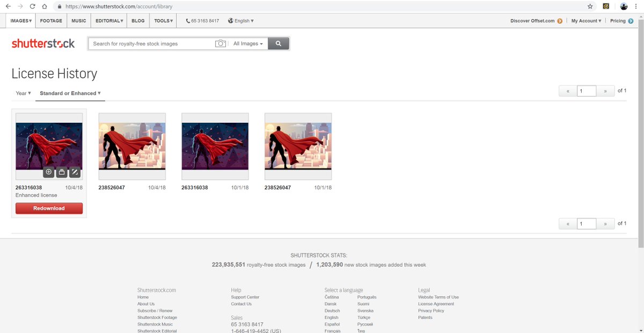Open the 10/4/18 thumbnail for image 263316038
This screenshot has height=333, width=644.
click(x=49, y=146)
